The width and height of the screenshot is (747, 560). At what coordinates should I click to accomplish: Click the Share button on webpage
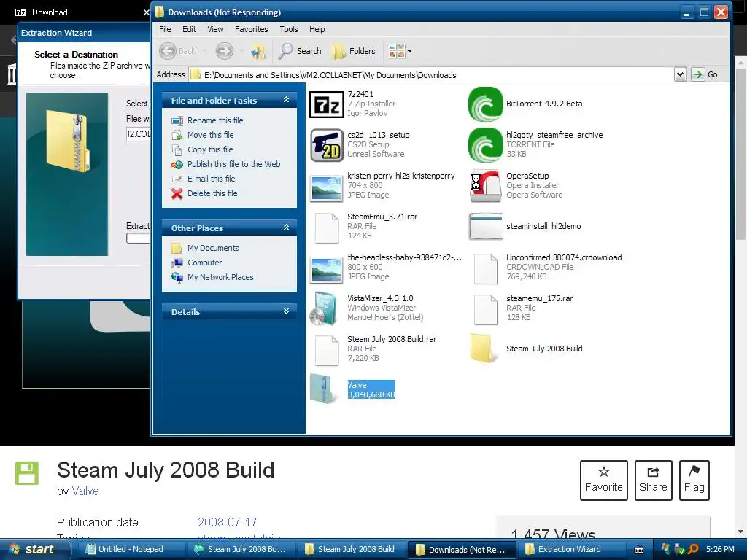[x=653, y=480]
